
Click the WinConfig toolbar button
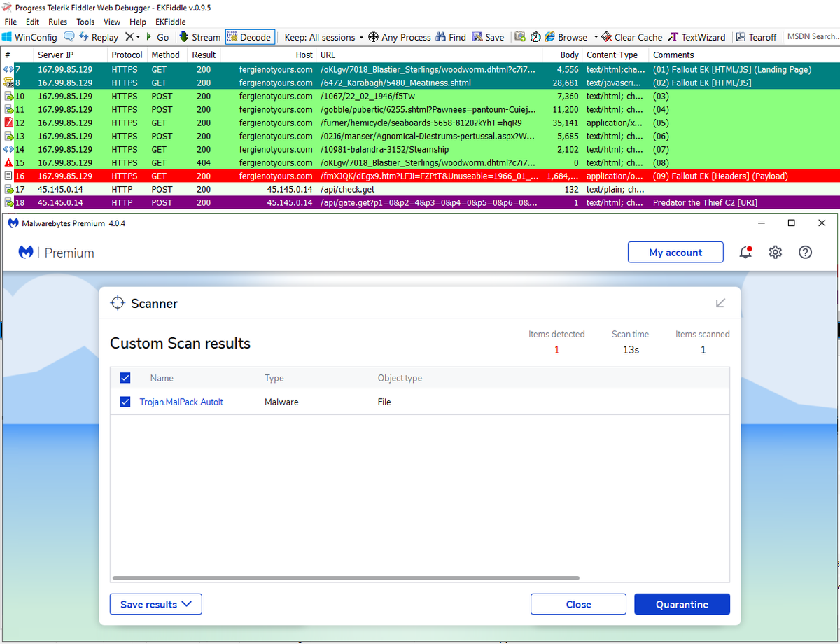[30, 37]
